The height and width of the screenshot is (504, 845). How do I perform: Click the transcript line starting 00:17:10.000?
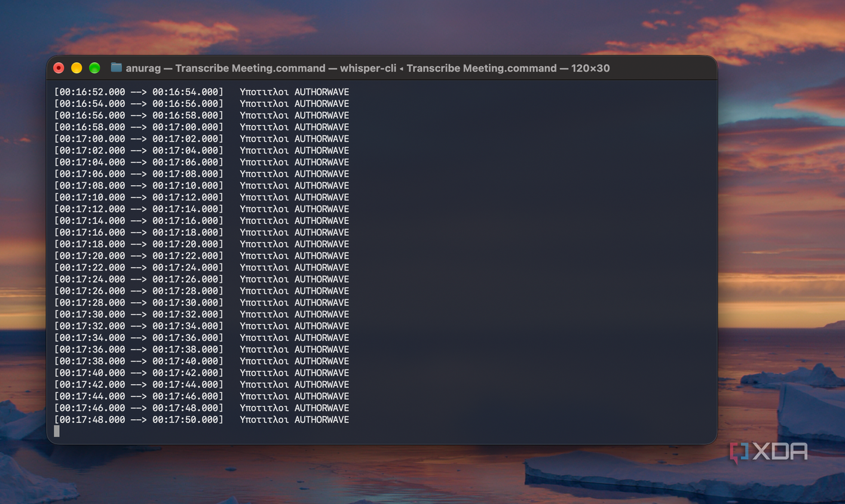201,197
